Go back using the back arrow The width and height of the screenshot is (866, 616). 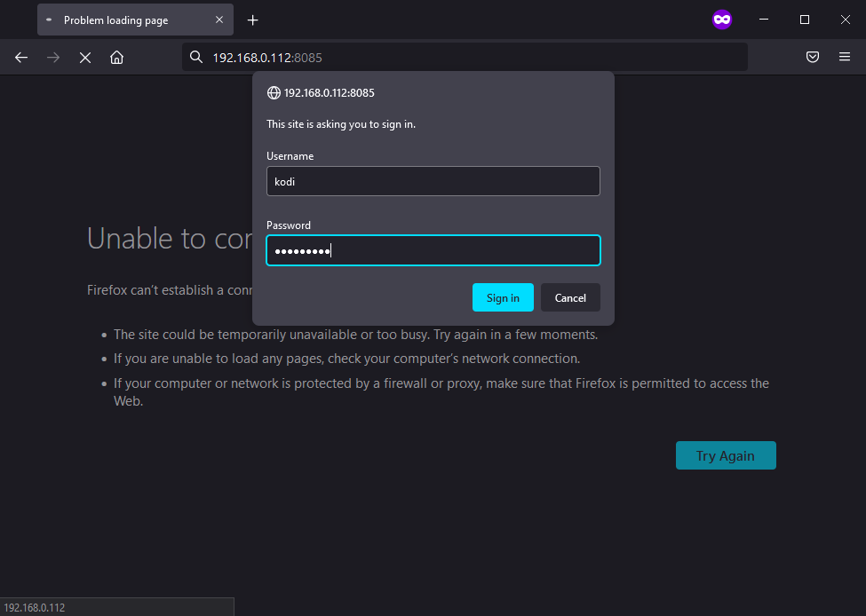[21, 58]
